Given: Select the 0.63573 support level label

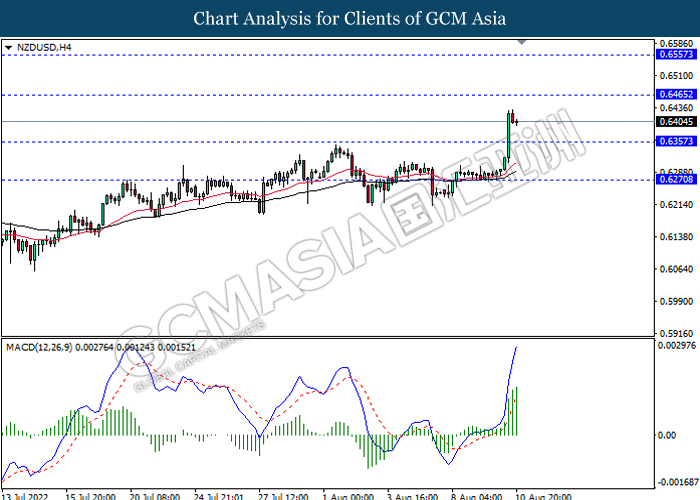Looking at the screenshot, I should click(676, 141).
